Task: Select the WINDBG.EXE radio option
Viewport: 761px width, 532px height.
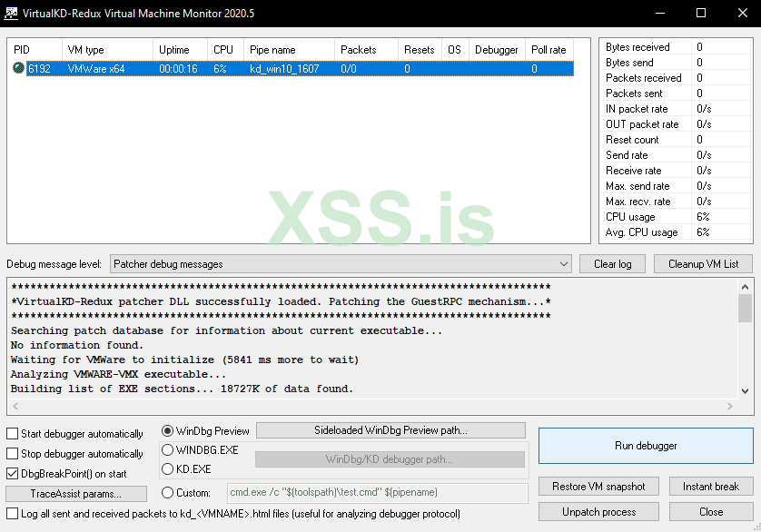Action: tap(167, 450)
